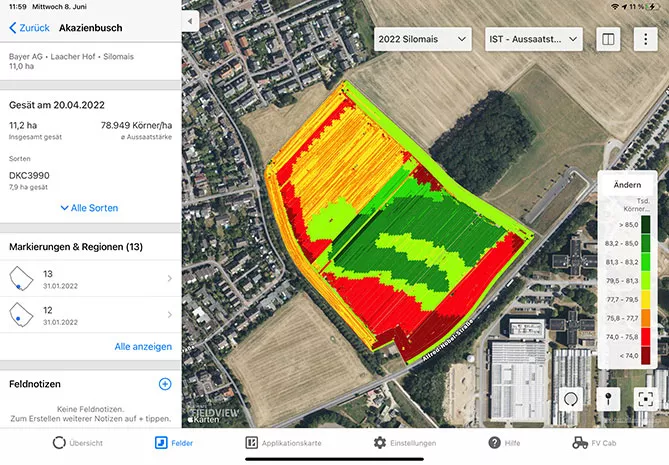Open marker 13 dated 31.01.2022
669x465 pixels.
coord(90,278)
